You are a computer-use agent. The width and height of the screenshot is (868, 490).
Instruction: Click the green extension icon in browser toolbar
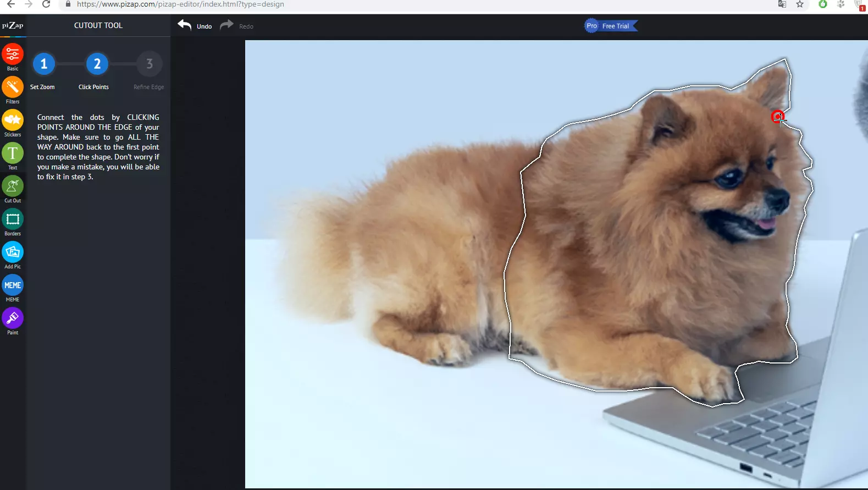point(823,4)
